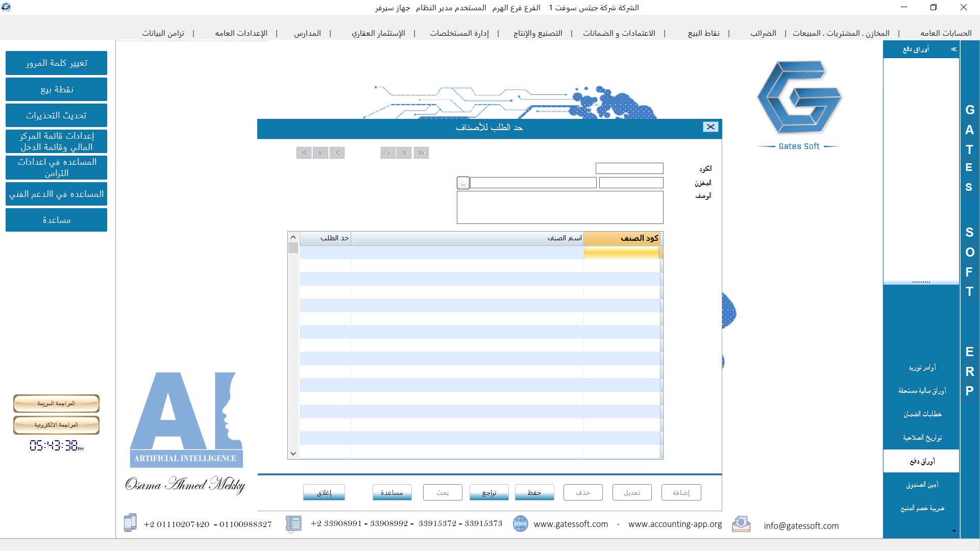Open warehouse lookup with the ... button
980x551 pixels.
[463, 183]
